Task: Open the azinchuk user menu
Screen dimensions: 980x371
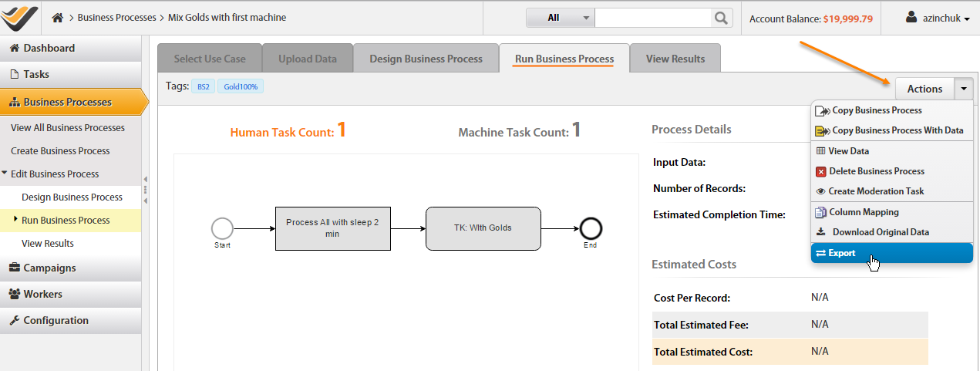Action: (938, 18)
